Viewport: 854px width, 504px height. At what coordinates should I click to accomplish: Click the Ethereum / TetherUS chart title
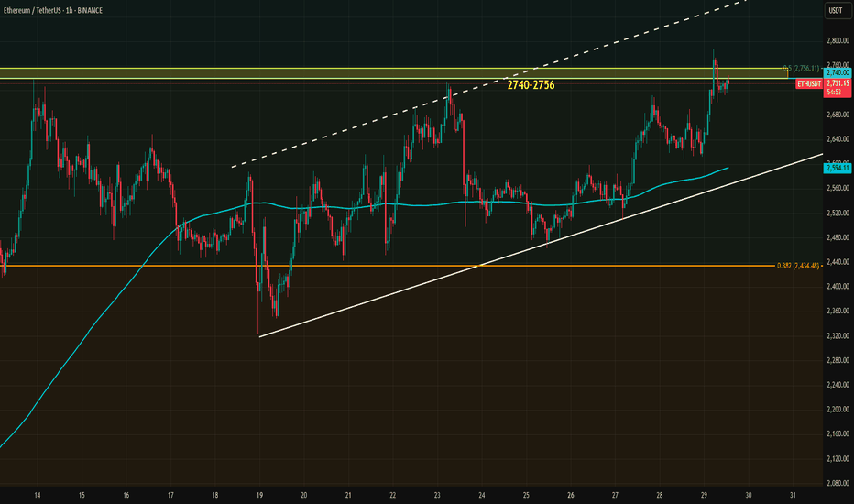point(53,10)
